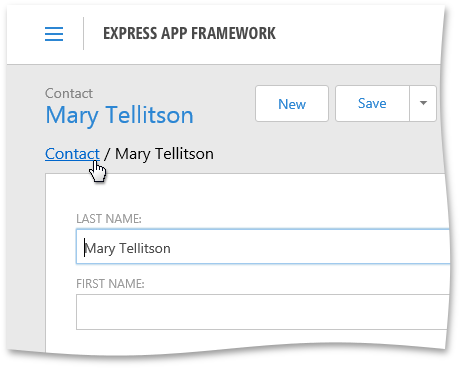
Task: Click white form margin left of First Name field
Action: tap(61, 312)
